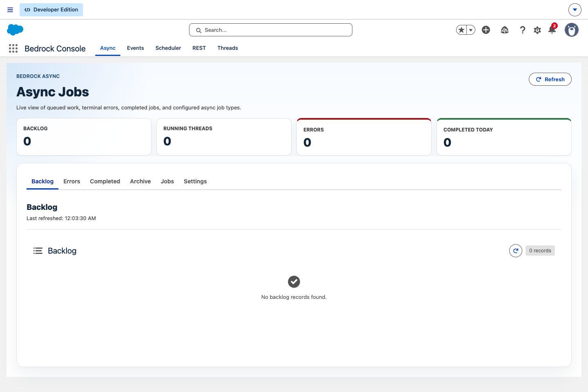Click the Refresh button
This screenshot has width=588, height=392.
[x=550, y=79]
